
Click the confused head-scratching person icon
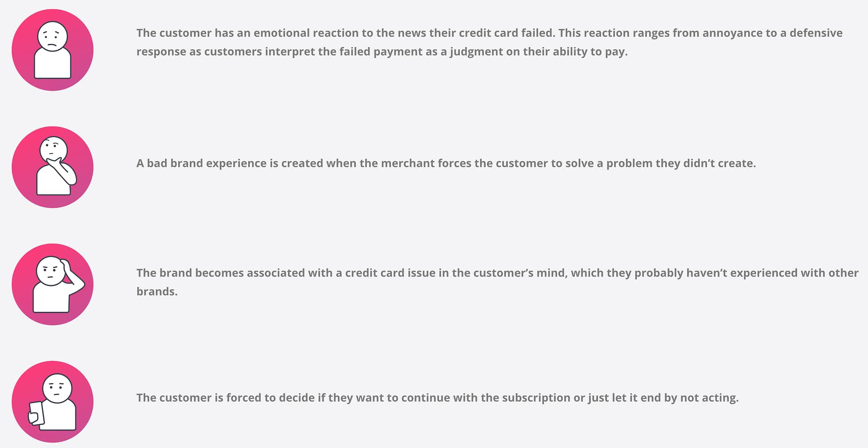(52, 284)
